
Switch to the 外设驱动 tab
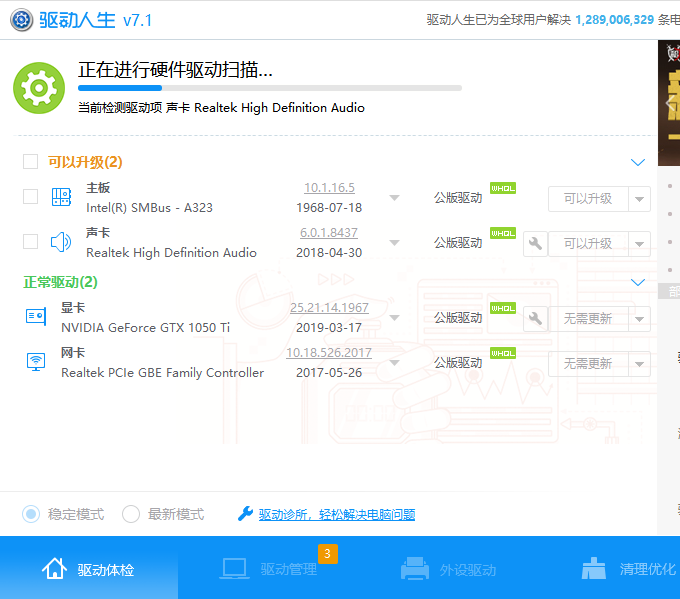[x=448, y=568]
